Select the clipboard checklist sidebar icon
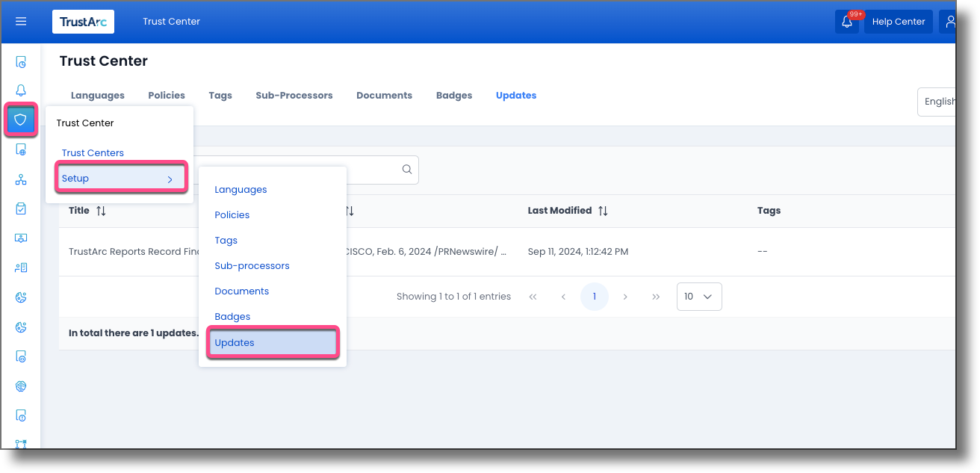The image size is (980, 473). pyautogui.click(x=20, y=208)
